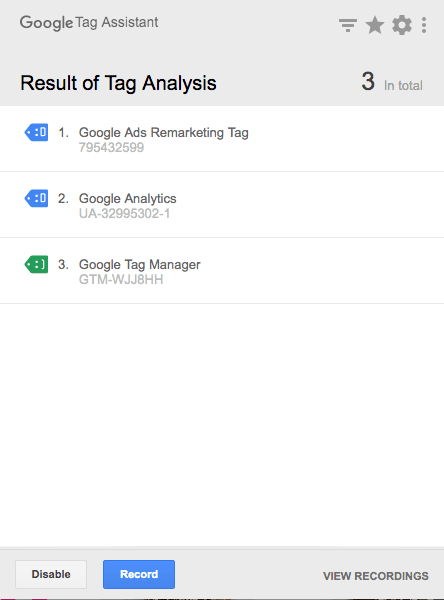Click blue tag icon for Remarketing Tag
This screenshot has width=444, height=600.
36,132
